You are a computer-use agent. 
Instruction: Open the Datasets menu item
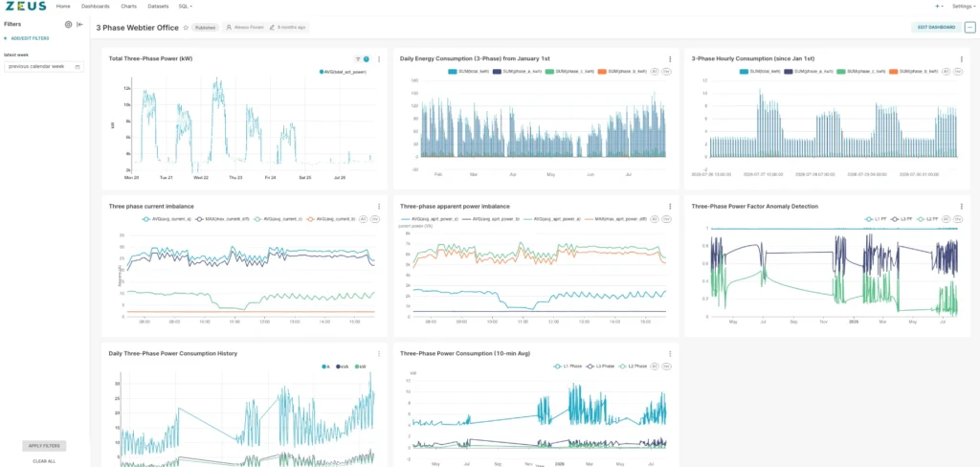tap(158, 7)
